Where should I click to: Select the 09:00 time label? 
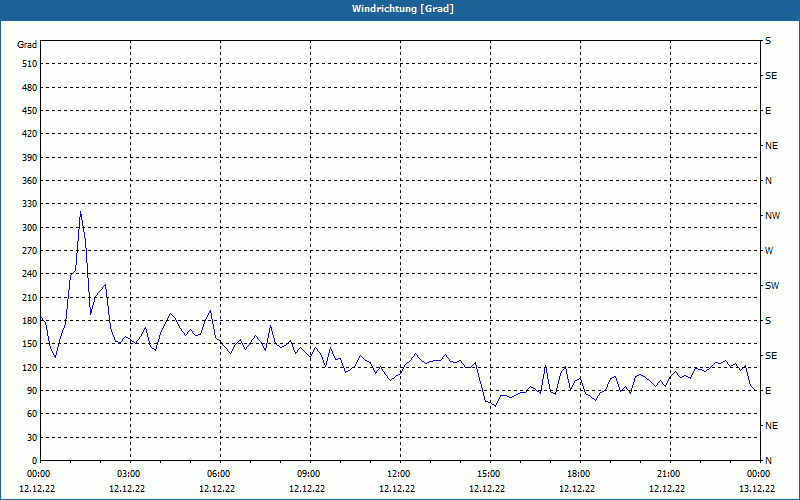click(x=309, y=474)
